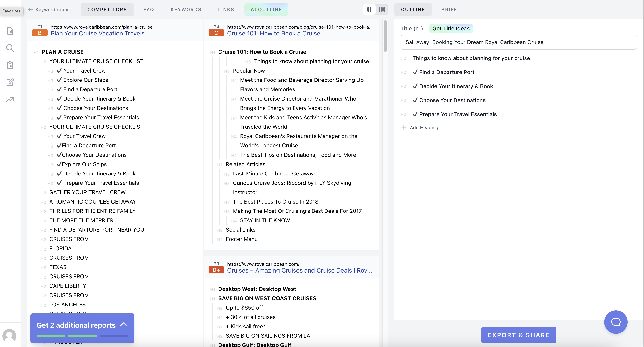Select 'Desktop West: Desktop West' H1 heading
Image resolution: width=644 pixels, height=347 pixels.
click(257, 289)
